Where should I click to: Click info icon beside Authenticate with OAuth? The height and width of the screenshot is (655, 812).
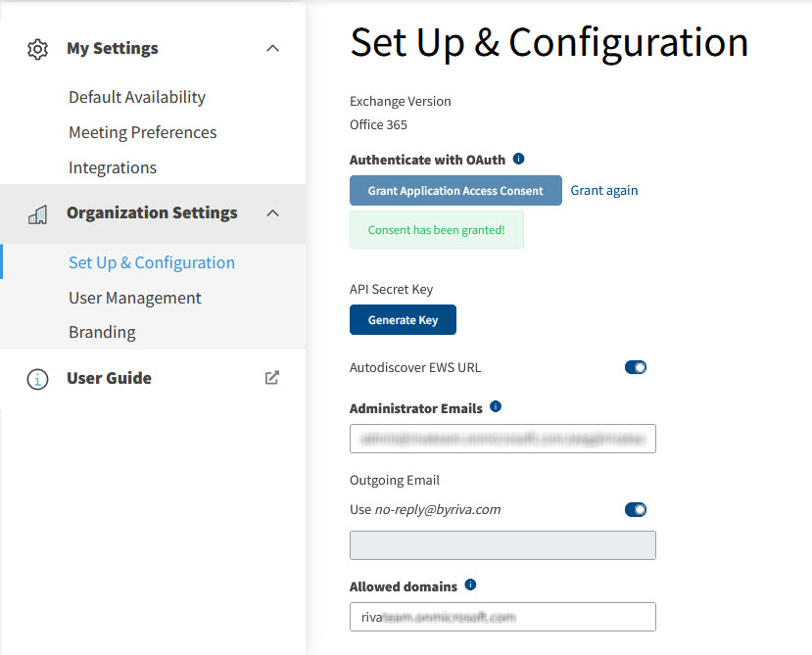coord(518,159)
